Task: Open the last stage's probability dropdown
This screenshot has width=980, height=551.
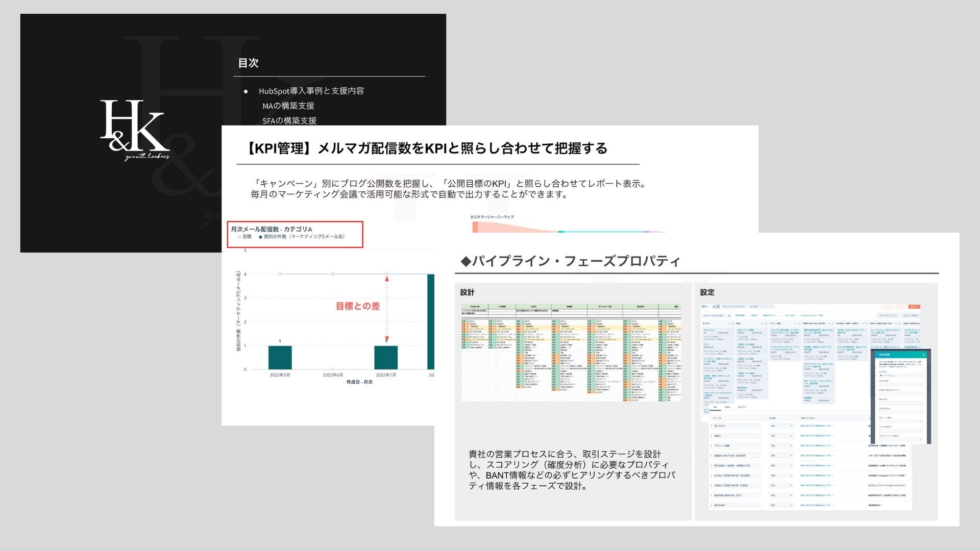Action: pyautogui.click(x=781, y=505)
